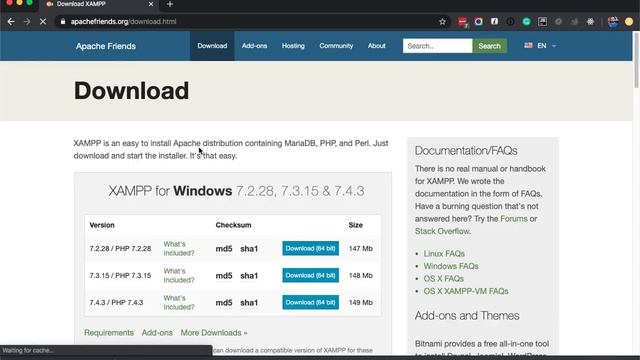The height and width of the screenshot is (360, 640).
Task: Open the green Grammarly extension icon
Action: pyautogui.click(x=527, y=22)
